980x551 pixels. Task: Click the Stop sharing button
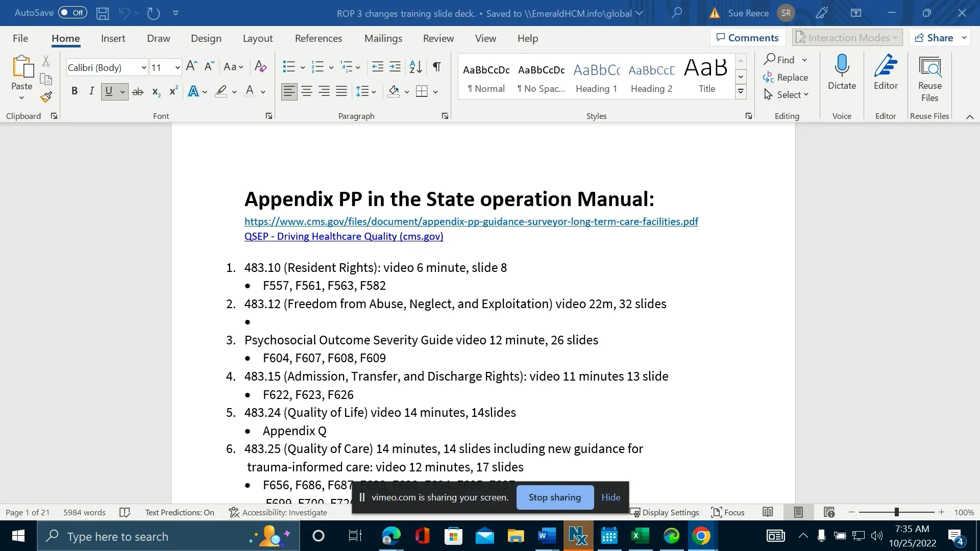pos(555,497)
